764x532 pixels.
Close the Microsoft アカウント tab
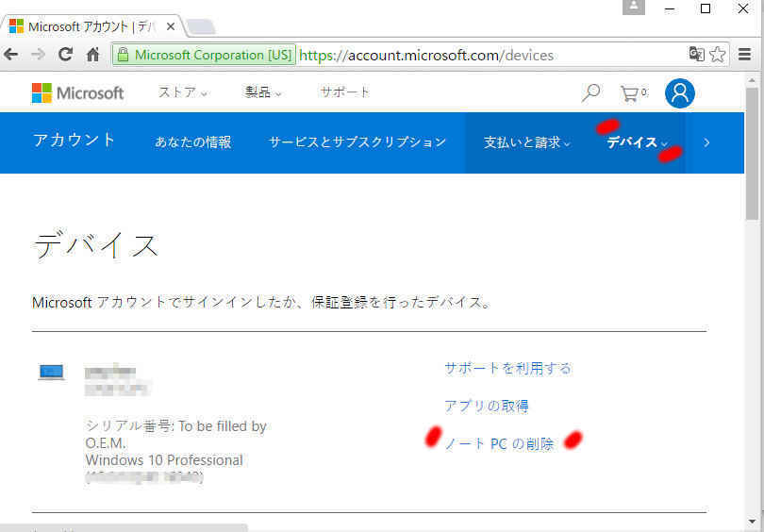(171, 26)
